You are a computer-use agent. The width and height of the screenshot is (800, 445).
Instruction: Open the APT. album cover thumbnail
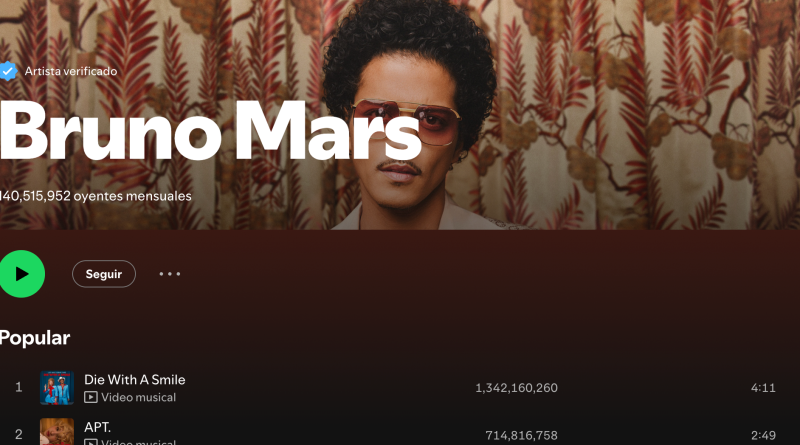click(57, 432)
